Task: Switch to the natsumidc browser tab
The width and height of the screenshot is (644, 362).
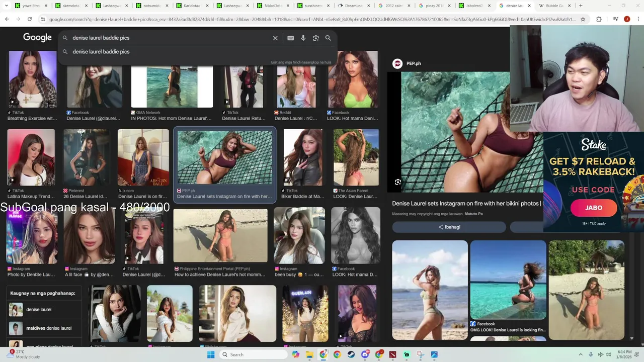Action: (x=151, y=6)
